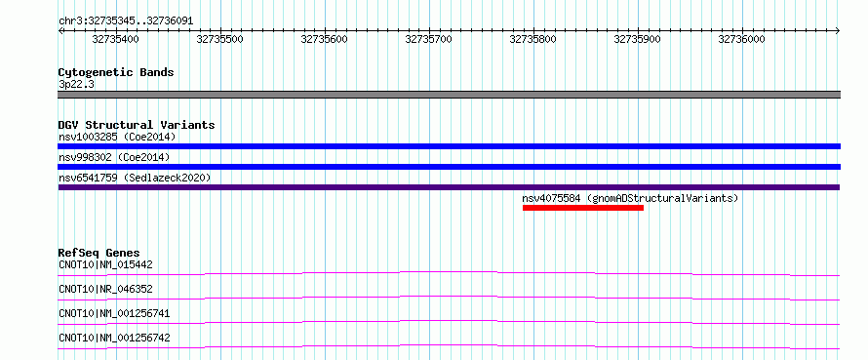Open the DGV Structural Variants track heading

(137, 125)
